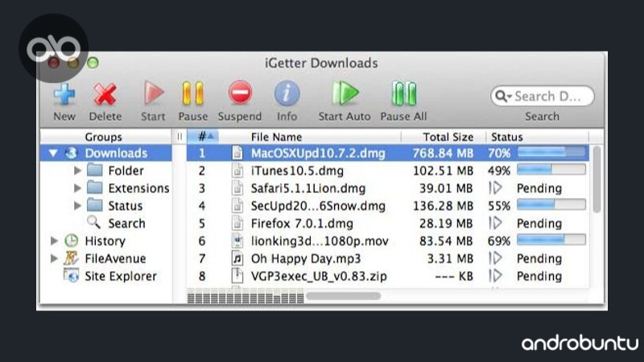Image resolution: width=644 pixels, height=362 pixels.
Task: Expand the Folder group triangle
Action: click(x=76, y=171)
